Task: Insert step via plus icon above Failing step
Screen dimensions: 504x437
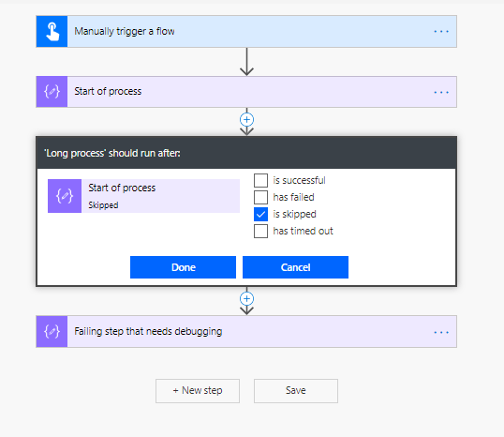Action: [x=247, y=298]
